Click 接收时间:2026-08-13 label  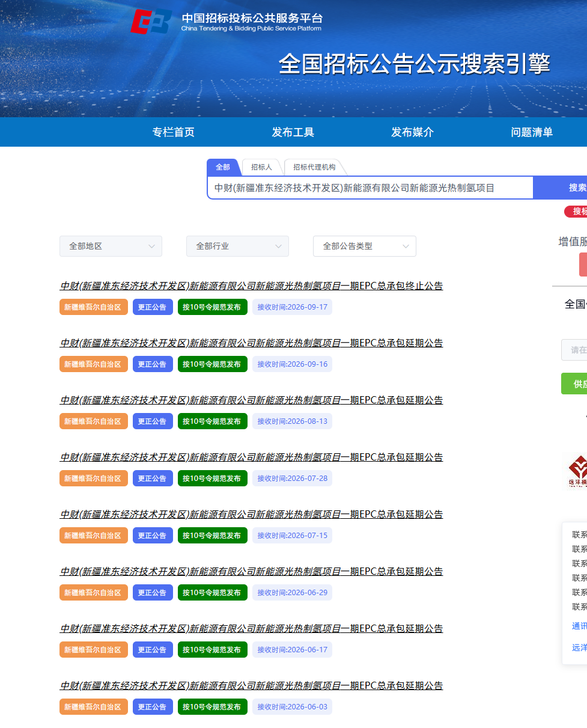point(292,421)
